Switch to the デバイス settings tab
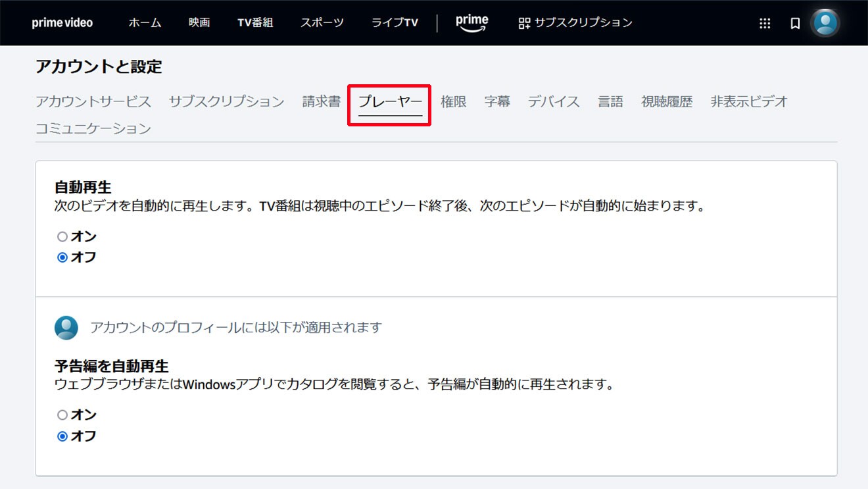Viewport: 868px width, 489px height. coord(554,102)
